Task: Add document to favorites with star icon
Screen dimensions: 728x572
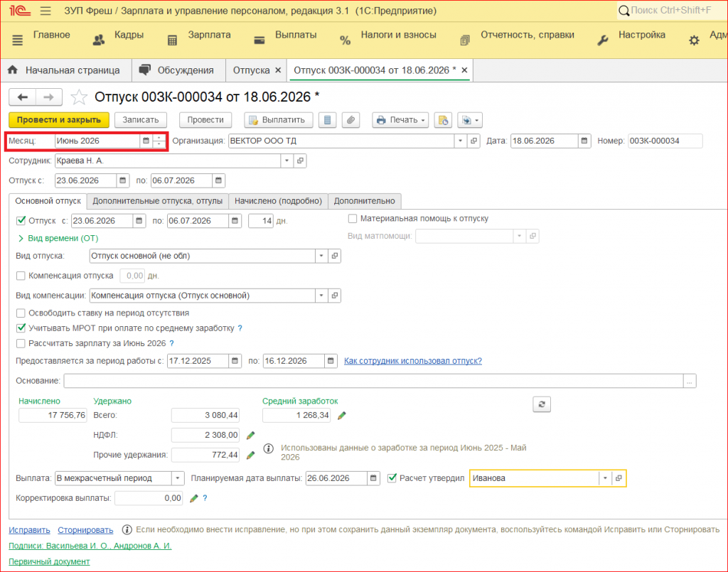Action: [x=79, y=97]
